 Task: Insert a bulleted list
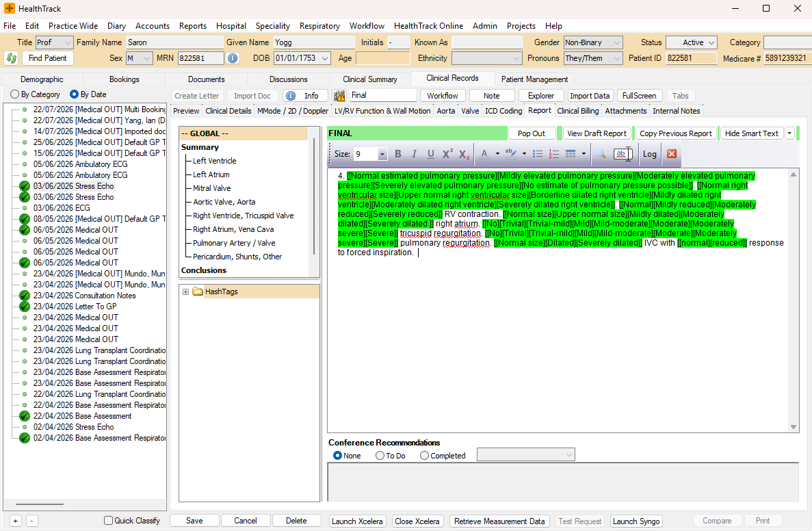click(538, 154)
